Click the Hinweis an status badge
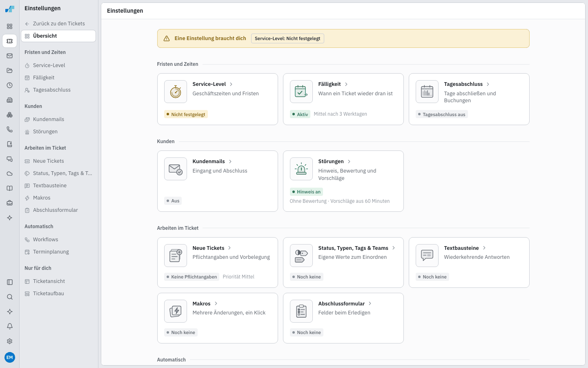This screenshot has width=588, height=368. 306,192
